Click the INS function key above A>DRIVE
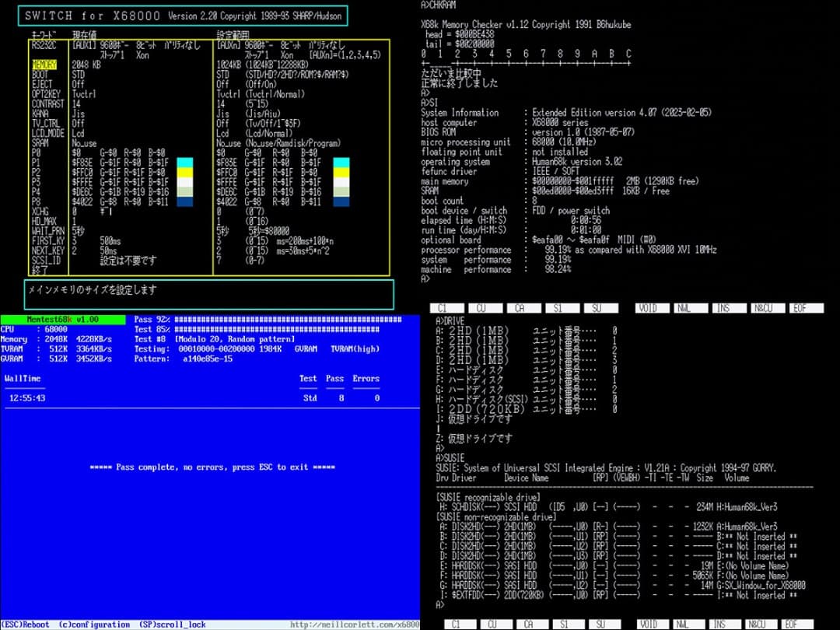Image resolution: width=840 pixels, height=630 pixels. (730, 308)
